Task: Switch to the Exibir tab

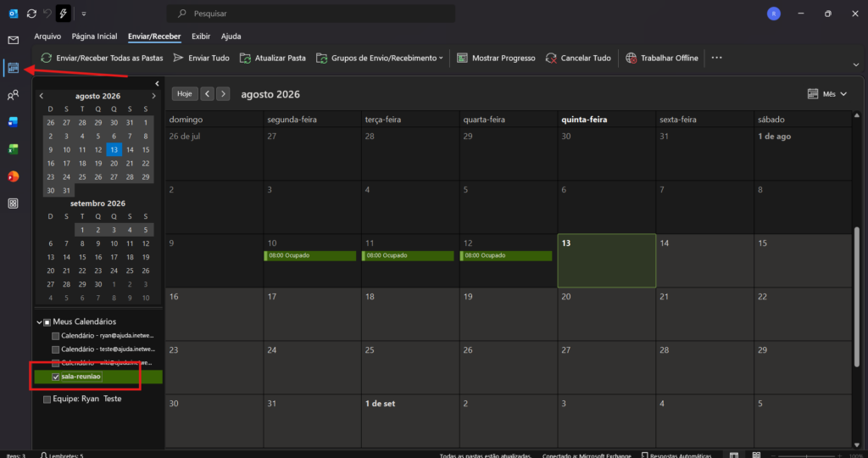Action: point(201,36)
